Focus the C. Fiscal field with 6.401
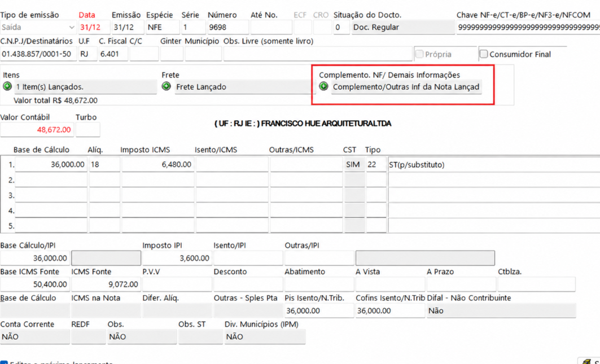Image resolution: width=600 pixels, height=364 pixels. tap(113, 54)
